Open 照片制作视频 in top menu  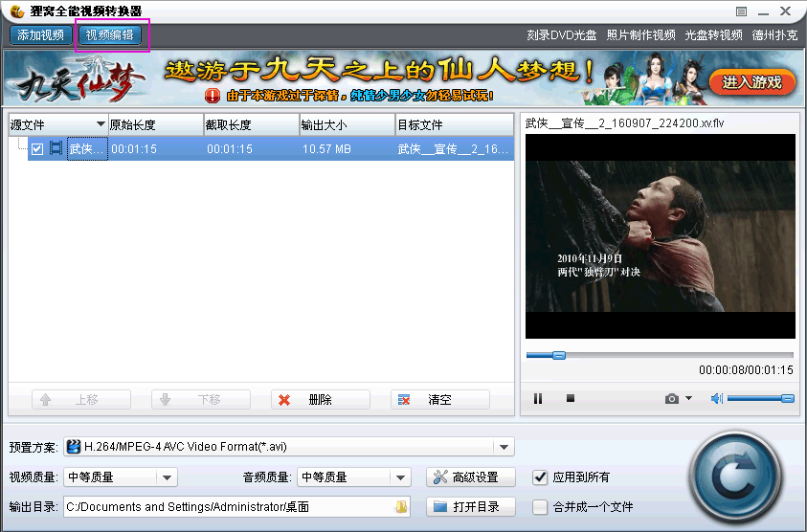tap(640, 35)
